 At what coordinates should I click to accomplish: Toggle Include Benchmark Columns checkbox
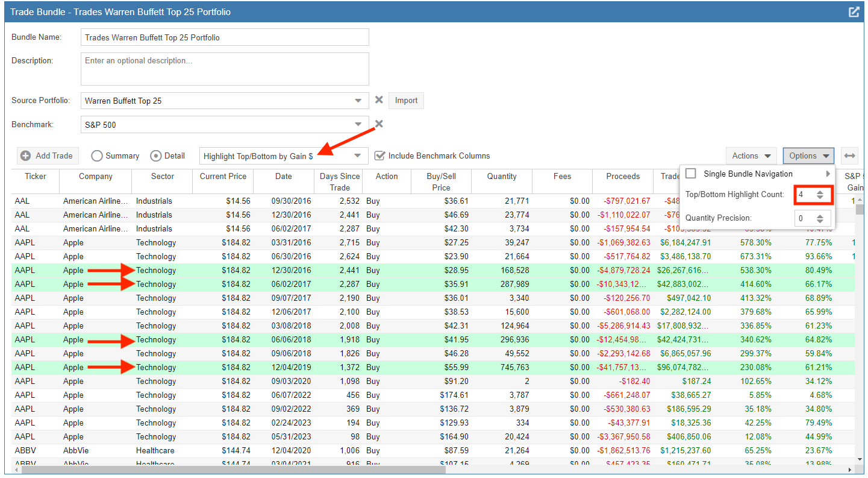click(379, 156)
